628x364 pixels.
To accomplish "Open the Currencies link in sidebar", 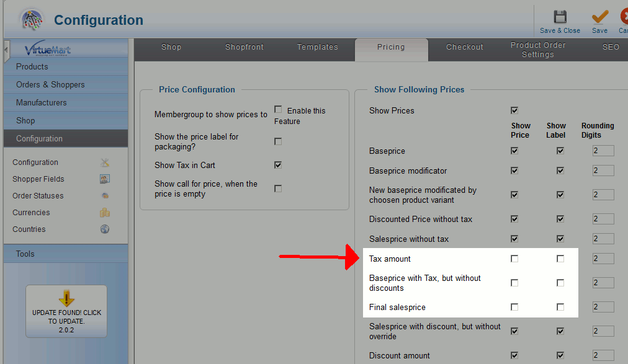I will click(x=31, y=213).
